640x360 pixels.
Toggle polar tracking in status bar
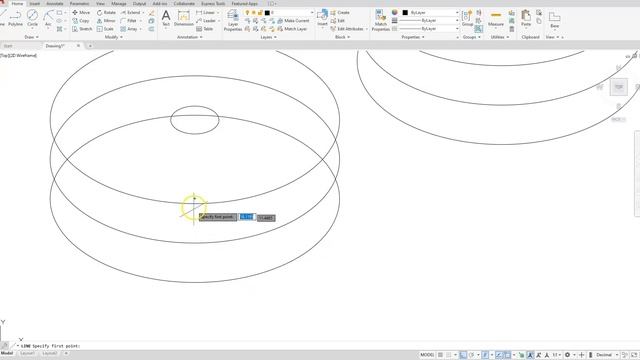pos(472,355)
